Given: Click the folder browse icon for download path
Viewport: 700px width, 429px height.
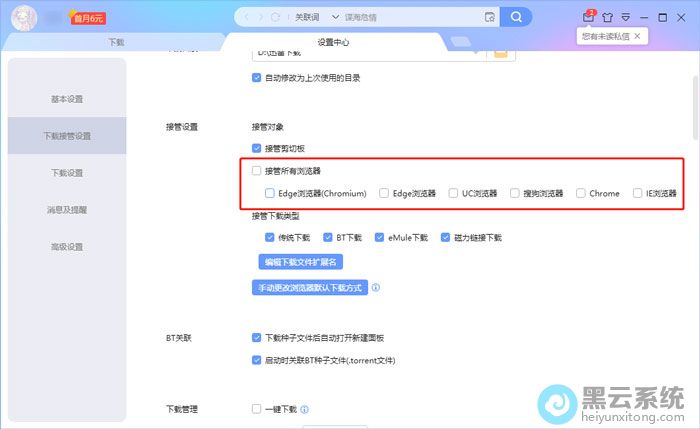Looking at the screenshot, I should point(502,51).
